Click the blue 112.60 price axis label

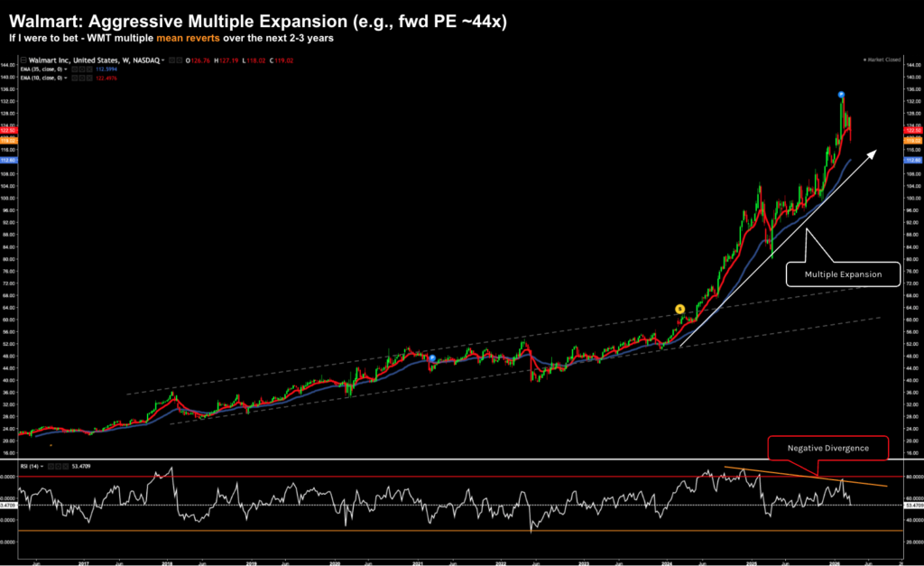coord(911,161)
